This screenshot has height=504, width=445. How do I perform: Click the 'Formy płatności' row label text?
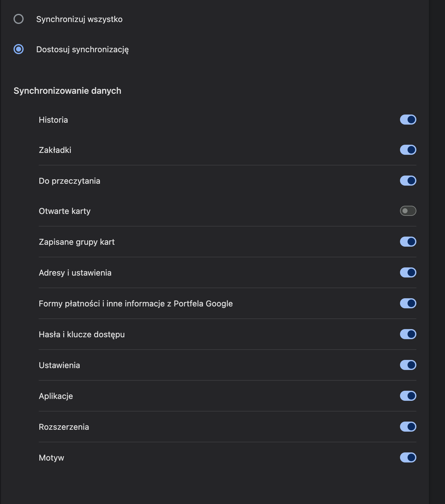click(x=136, y=304)
